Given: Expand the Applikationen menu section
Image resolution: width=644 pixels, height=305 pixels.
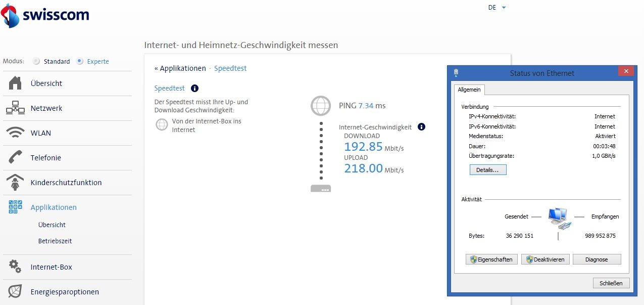Looking at the screenshot, I should pyautogui.click(x=54, y=207).
